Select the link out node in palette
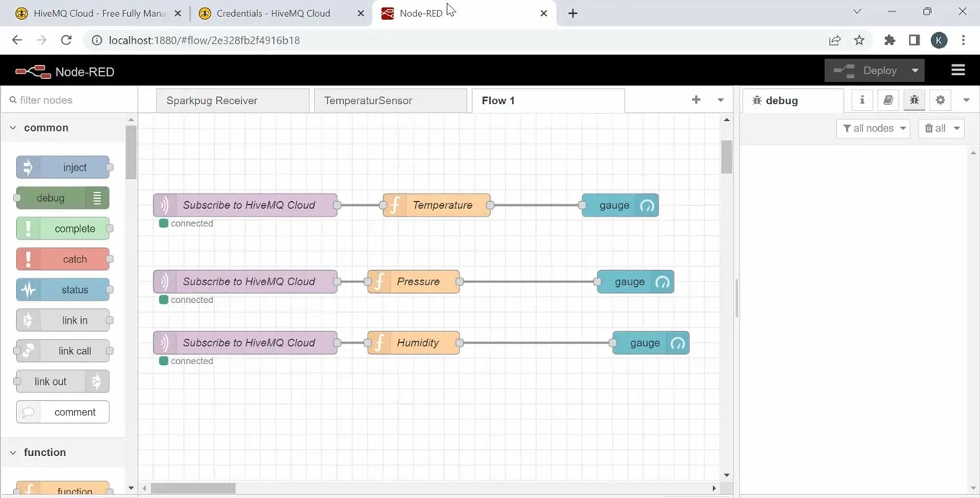980x498 pixels. [x=63, y=382]
